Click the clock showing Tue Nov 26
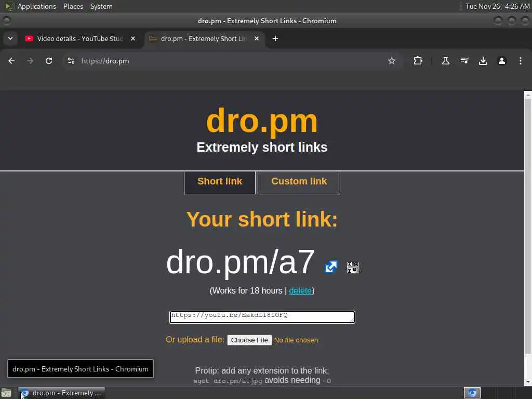This screenshot has width=532, height=399. point(497,6)
